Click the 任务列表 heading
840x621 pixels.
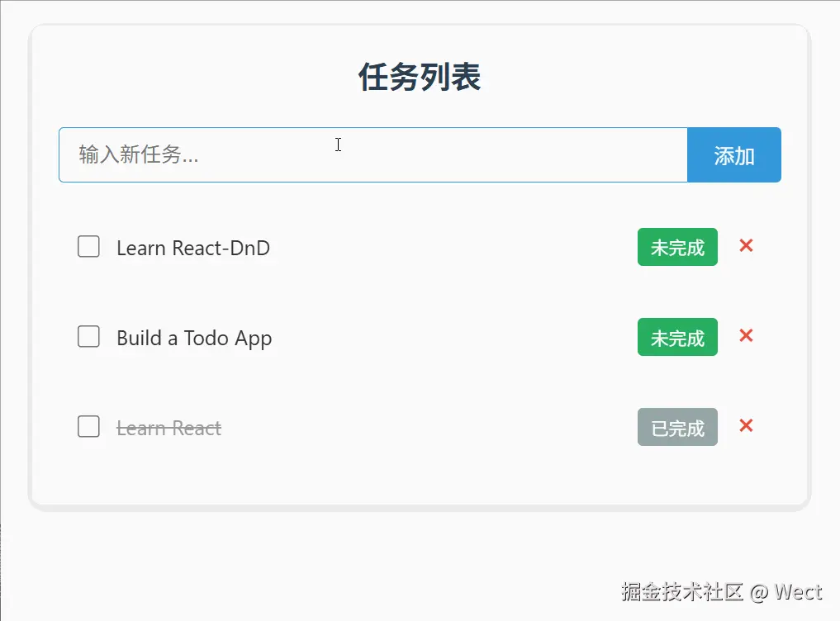[420, 76]
